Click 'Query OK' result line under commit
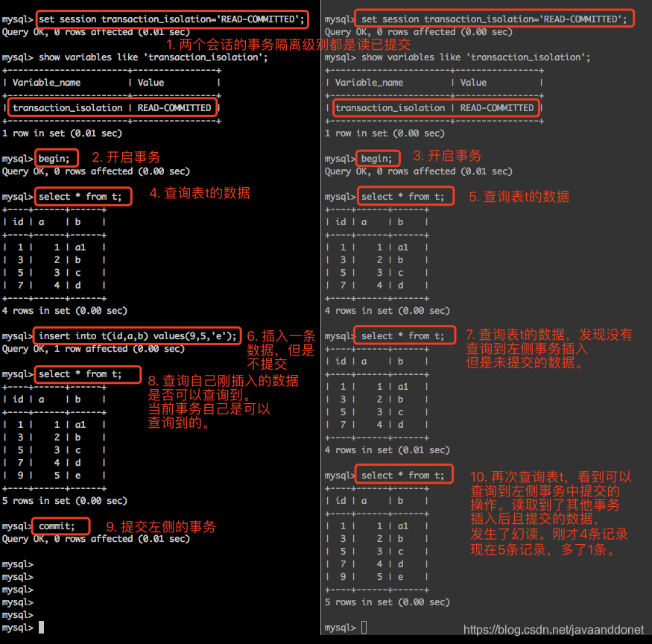This screenshot has width=652, height=644. (x=96, y=539)
